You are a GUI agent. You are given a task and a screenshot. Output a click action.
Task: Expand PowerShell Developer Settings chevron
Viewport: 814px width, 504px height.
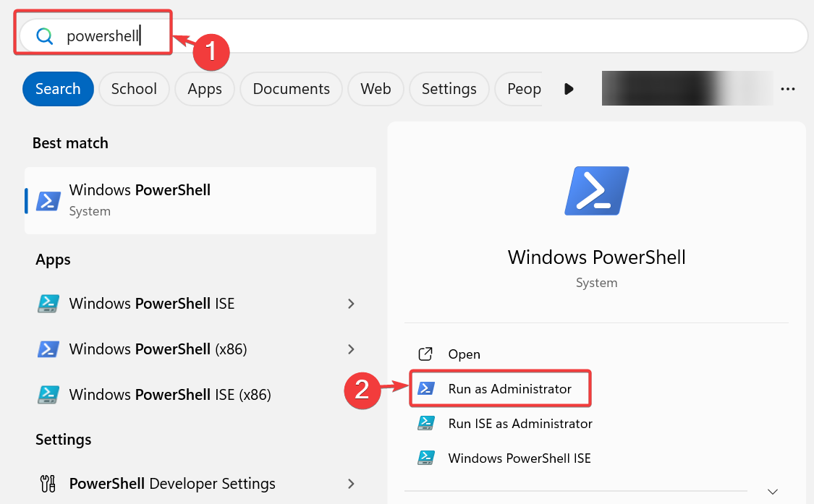coord(351,483)
